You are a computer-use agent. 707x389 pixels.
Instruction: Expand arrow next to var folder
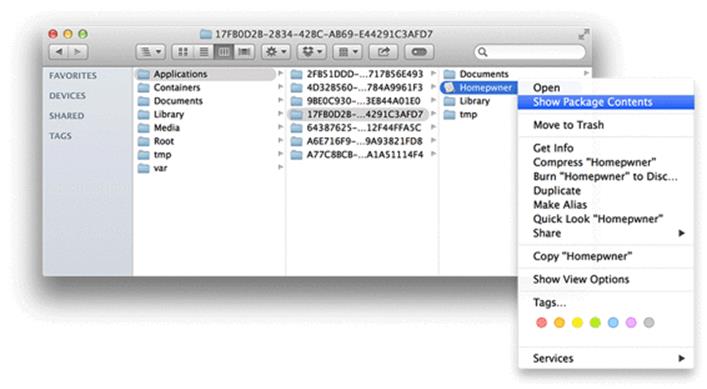pyautogui.click(x=280, y=167)
